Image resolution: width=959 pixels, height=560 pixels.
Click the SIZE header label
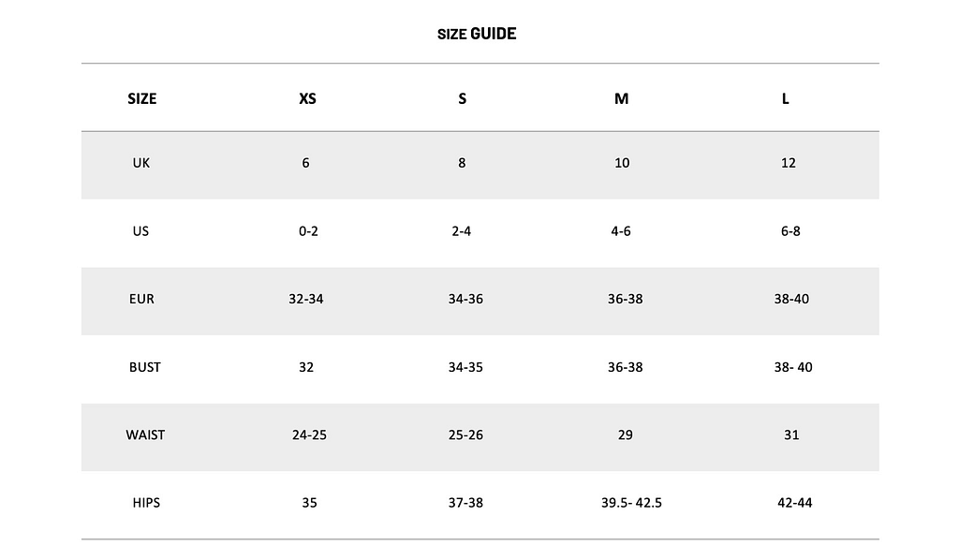142,98
